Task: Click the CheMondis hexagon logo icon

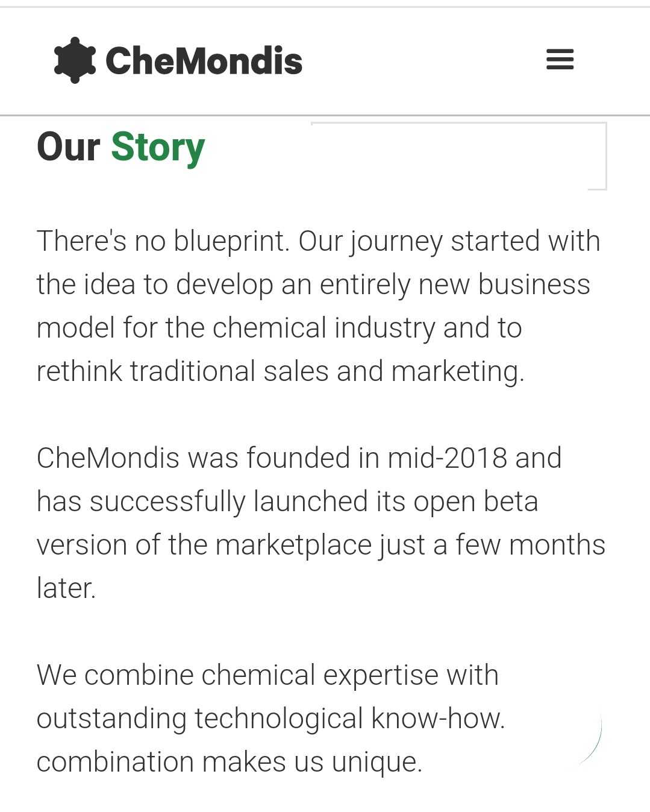Action: point(75,60)
